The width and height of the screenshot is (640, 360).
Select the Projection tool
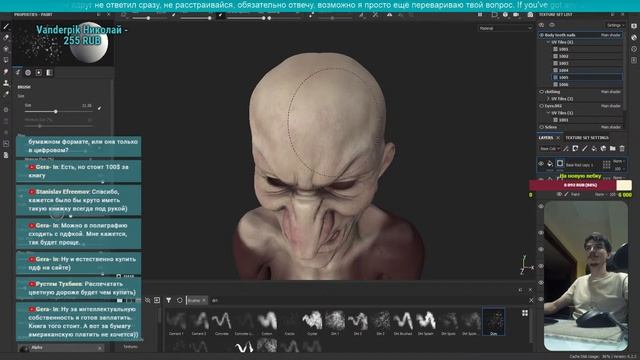[x=6, y=49]
